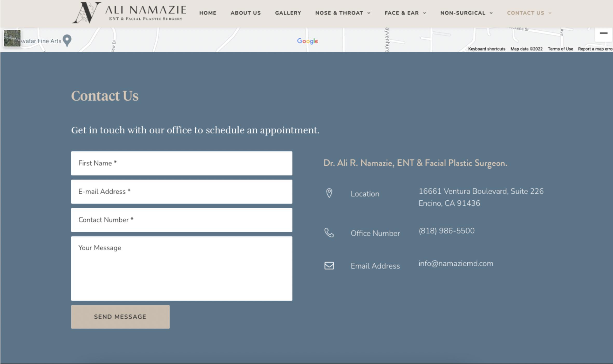Image resolution: width=613 pixels, height=364 pixels.
Task: Click the phone icon beside Office Number
Action: pyautogui.click(x=329, y=233)
